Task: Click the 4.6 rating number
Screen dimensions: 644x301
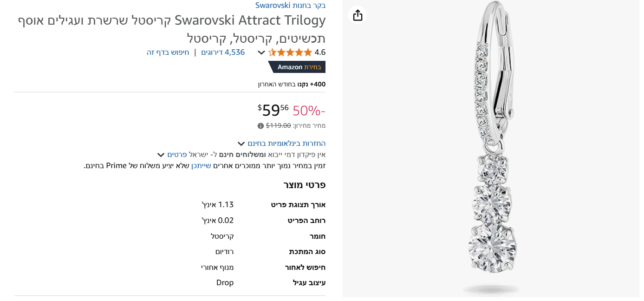Action: pyautogui.click(x=320, y=52)
